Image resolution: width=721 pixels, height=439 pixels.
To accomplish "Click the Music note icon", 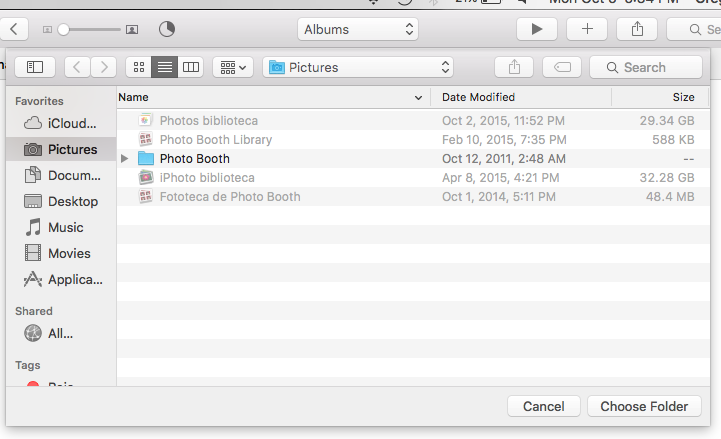I will pos(33,227).
